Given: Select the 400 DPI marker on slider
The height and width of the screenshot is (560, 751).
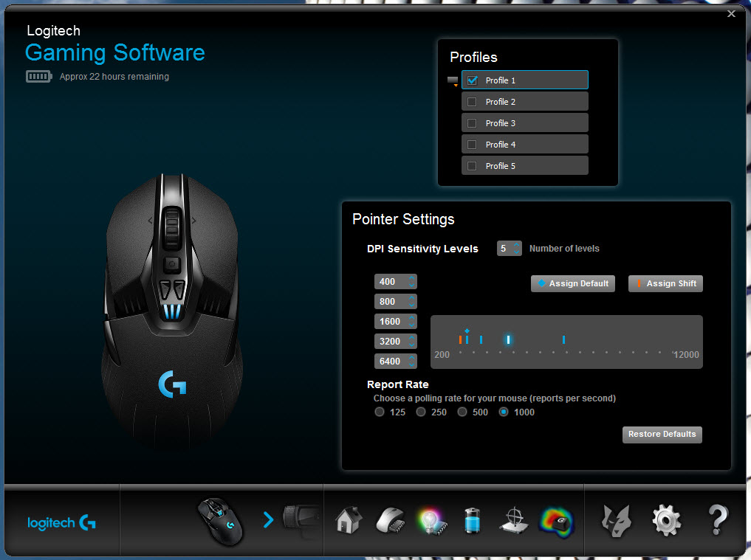Looking at the screenshot, I should (x=460, y=340).
